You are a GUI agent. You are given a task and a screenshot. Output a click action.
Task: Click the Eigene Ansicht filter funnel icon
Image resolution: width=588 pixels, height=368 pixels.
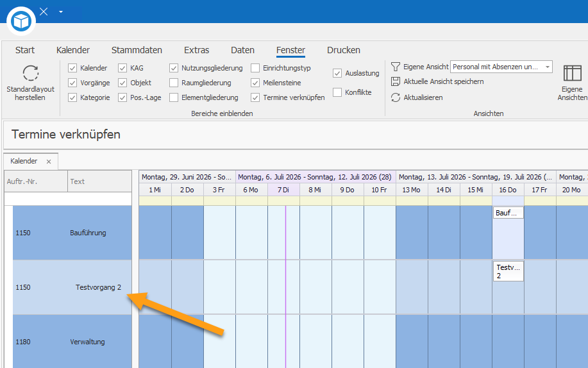click(x=395, y=67)
